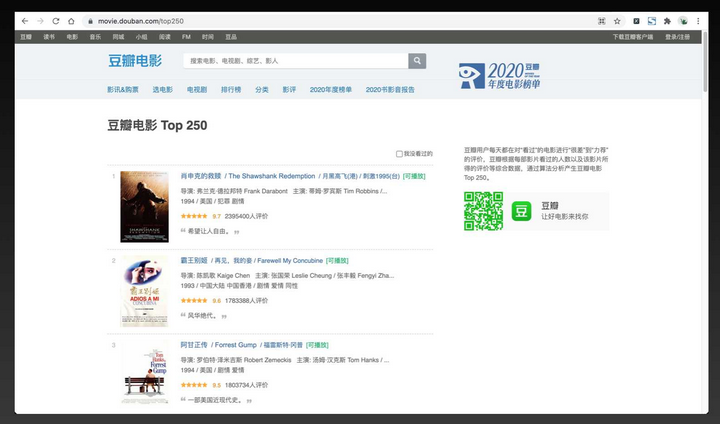The image size is (720, 424).
Task: Open 电视剧 navigation tab
Action: 197,90
